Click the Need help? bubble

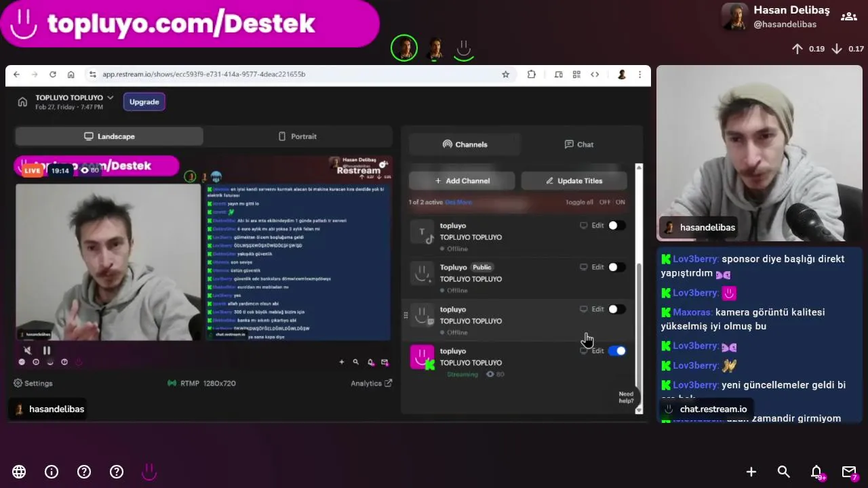pyautogui.click(x=626, y=397)
